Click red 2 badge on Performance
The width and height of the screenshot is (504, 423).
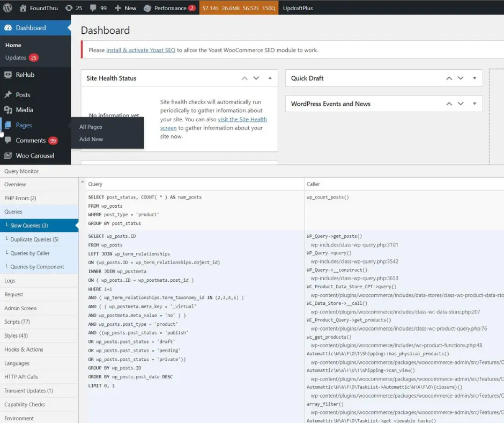coord(192,8)
